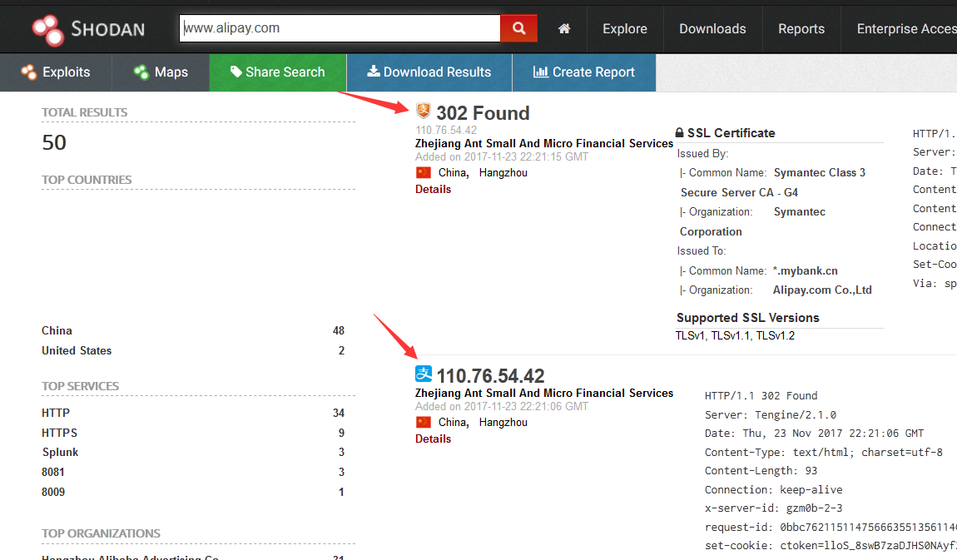This screenshot has width=957, height=560.
Task: Filter by HTTPS in Top Services
Action: point(59,433)
